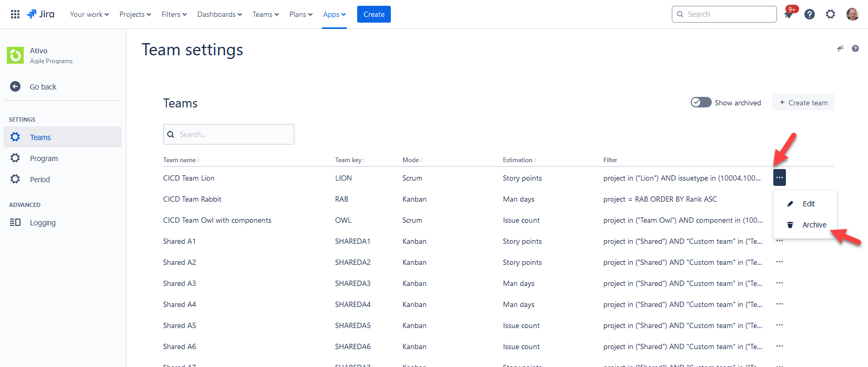Click the feedback megaphone icon

[x=840, y=48]
